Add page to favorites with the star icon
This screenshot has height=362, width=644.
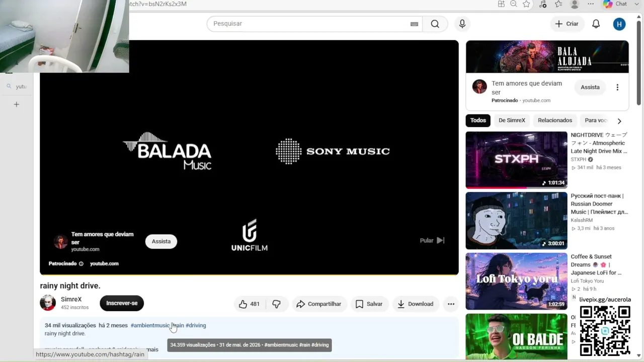click(526, 4)
